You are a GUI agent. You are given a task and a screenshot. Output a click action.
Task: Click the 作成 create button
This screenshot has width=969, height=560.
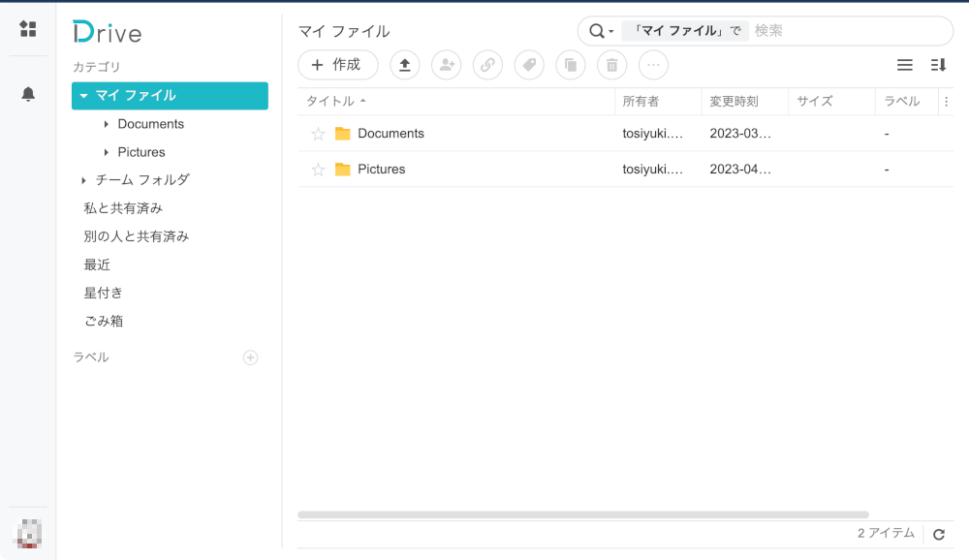pyautogui.click(x=338, y=65)
